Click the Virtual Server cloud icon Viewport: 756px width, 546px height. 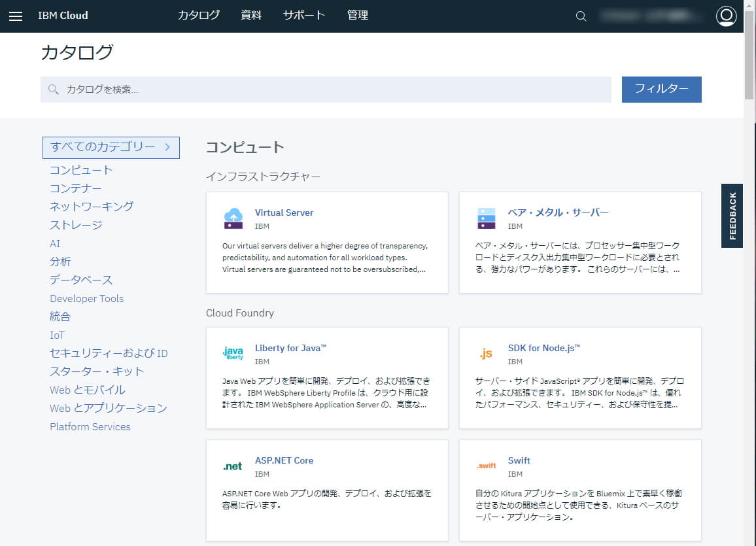coord(233,218)
